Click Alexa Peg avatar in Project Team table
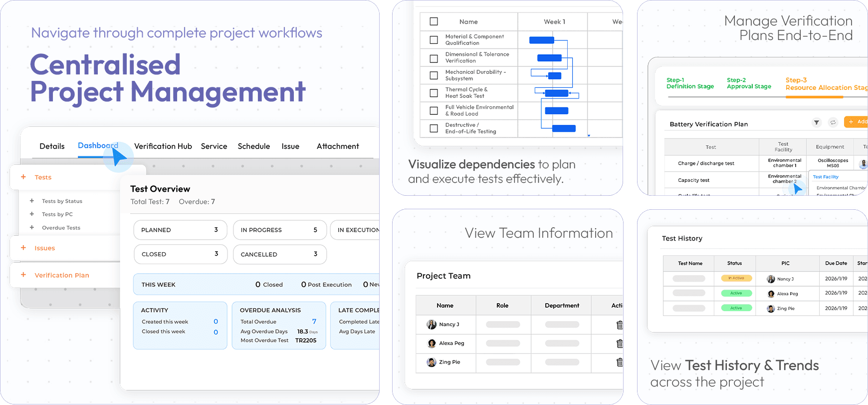The width and height of the screenshot is (868, 405). point(432,344)
